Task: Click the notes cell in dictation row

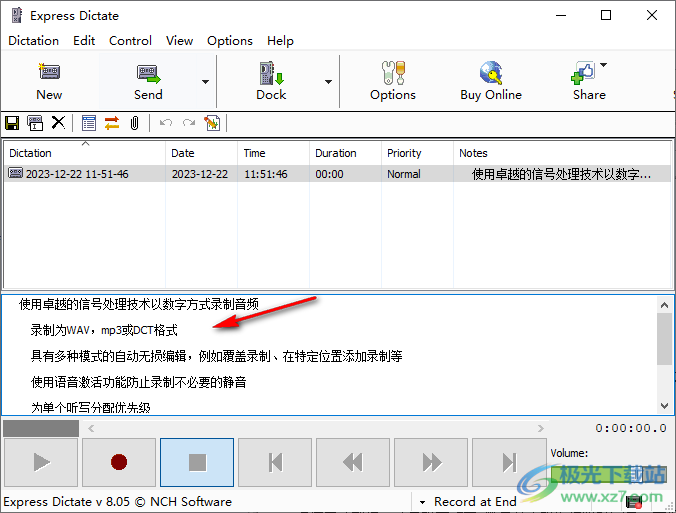Action: point(561,174)
